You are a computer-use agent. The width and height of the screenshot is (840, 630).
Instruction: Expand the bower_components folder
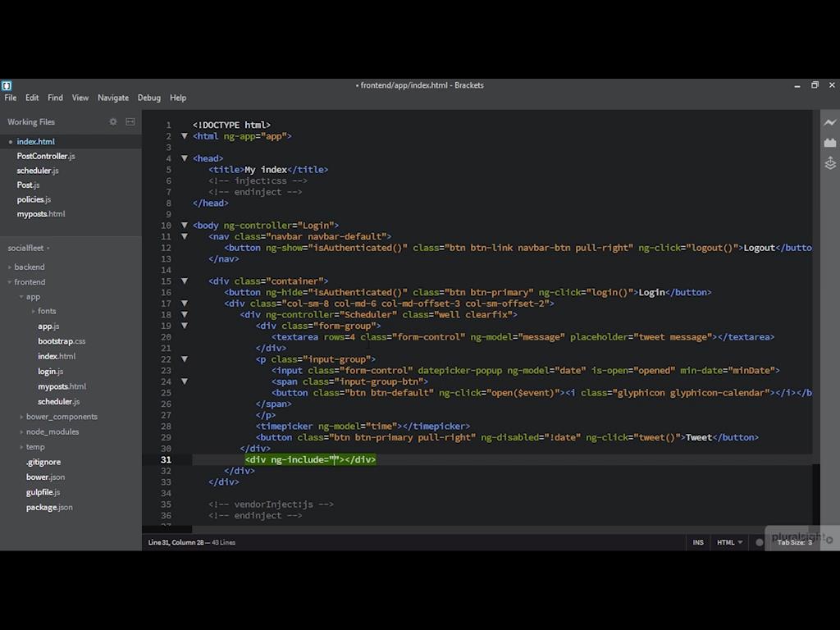point(62,416)
